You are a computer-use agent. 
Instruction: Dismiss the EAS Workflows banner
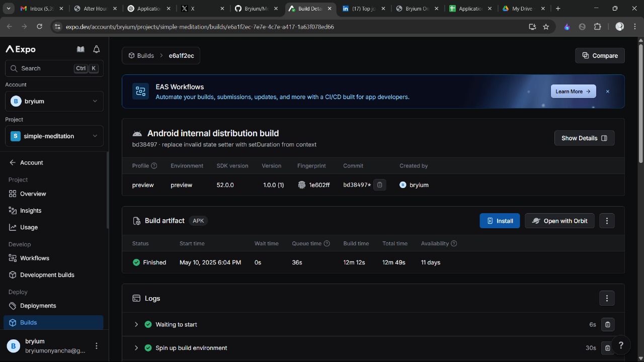click(607, 92)
